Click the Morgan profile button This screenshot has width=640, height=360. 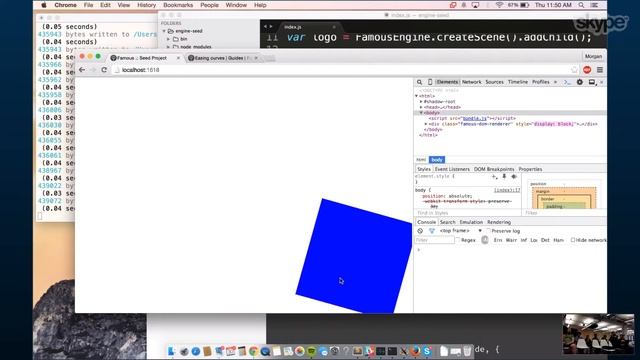click(x=593, y=56)
